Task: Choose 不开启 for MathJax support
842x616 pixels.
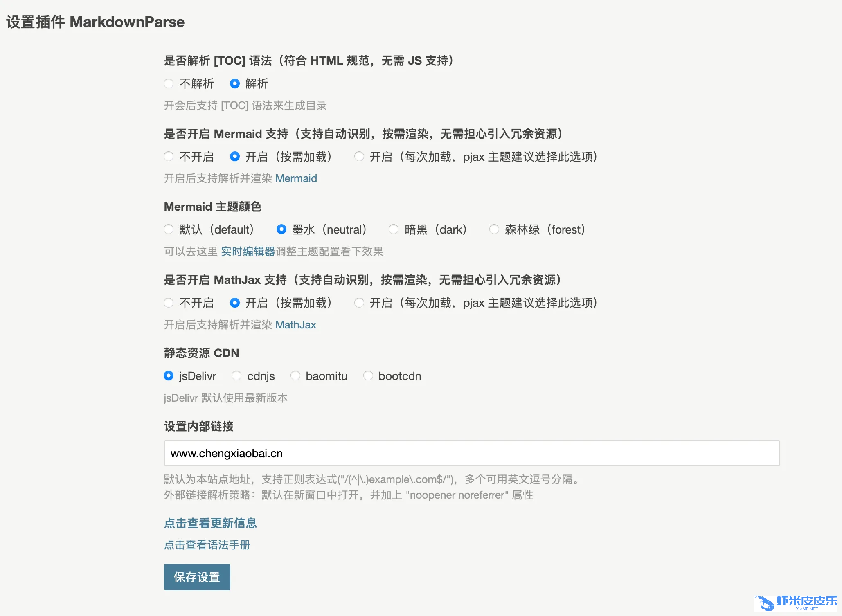Action: pyautogui.click(x=169, y=303)
